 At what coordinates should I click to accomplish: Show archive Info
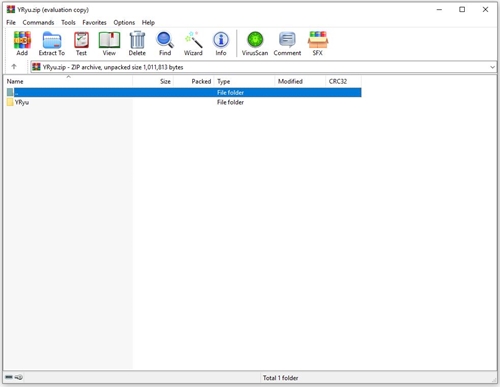coord(221,43)
